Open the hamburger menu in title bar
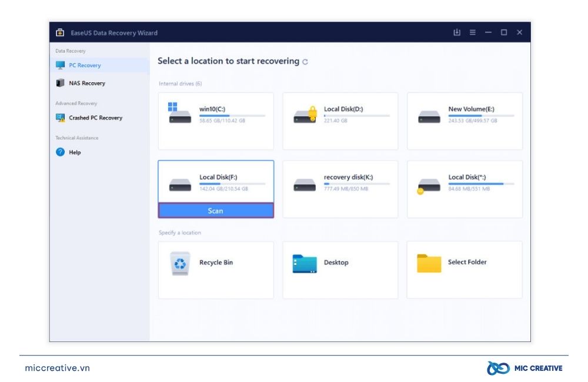The height and width of the screenshot is (382, 588). [473, 32]
